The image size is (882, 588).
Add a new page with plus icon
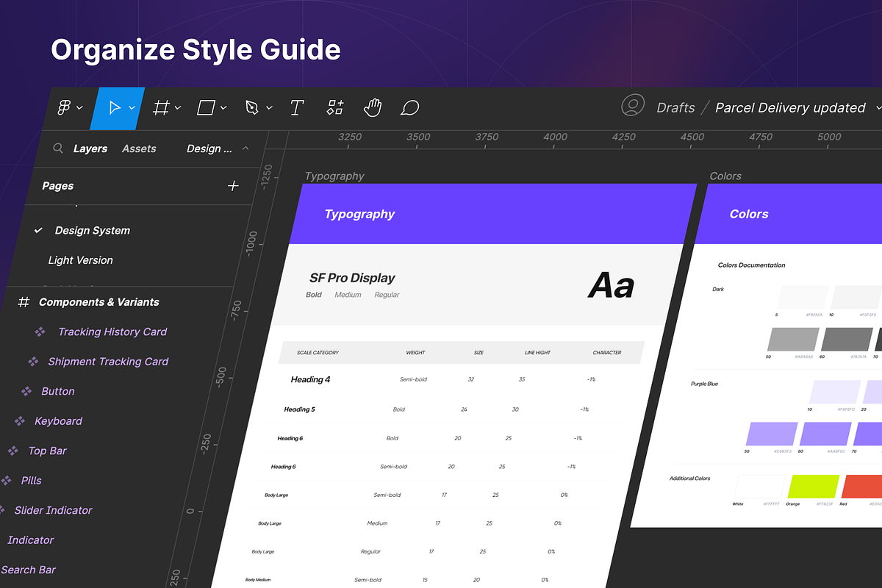point(233,186)
